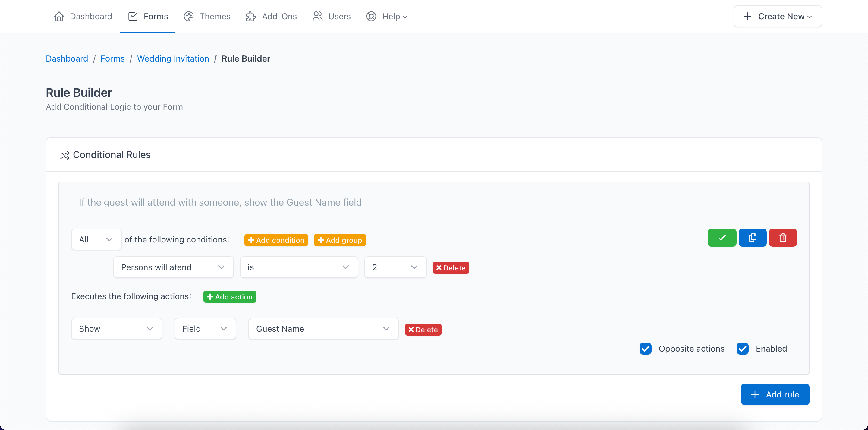868x430 pixels.
Task: Select the Themes palette icon
Action: click(x=188, y=16)
